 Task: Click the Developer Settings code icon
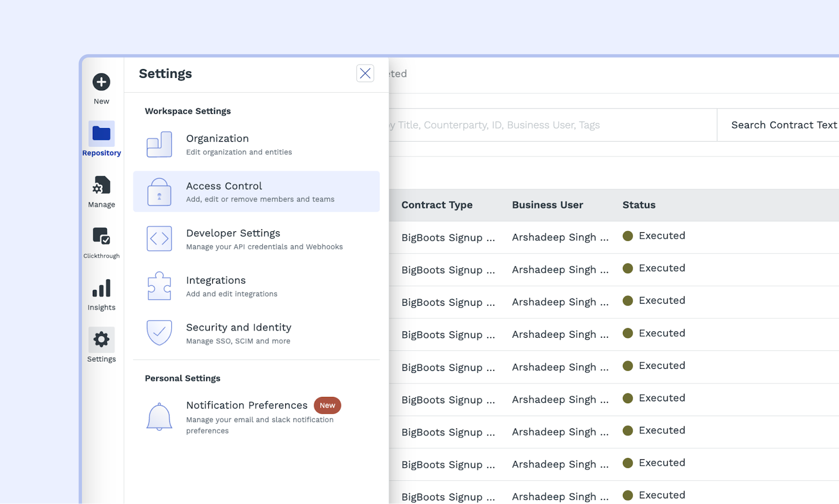tap(159, 239)
